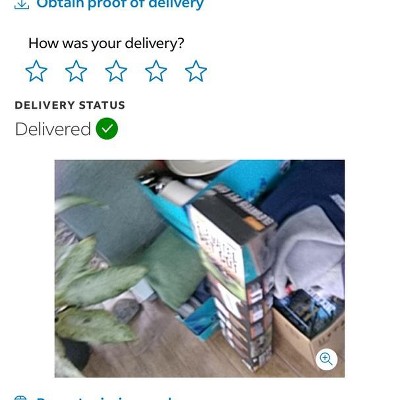This screenshot has height=400, width=400.
Task: Rate delivery four stars
Action: 156,71
